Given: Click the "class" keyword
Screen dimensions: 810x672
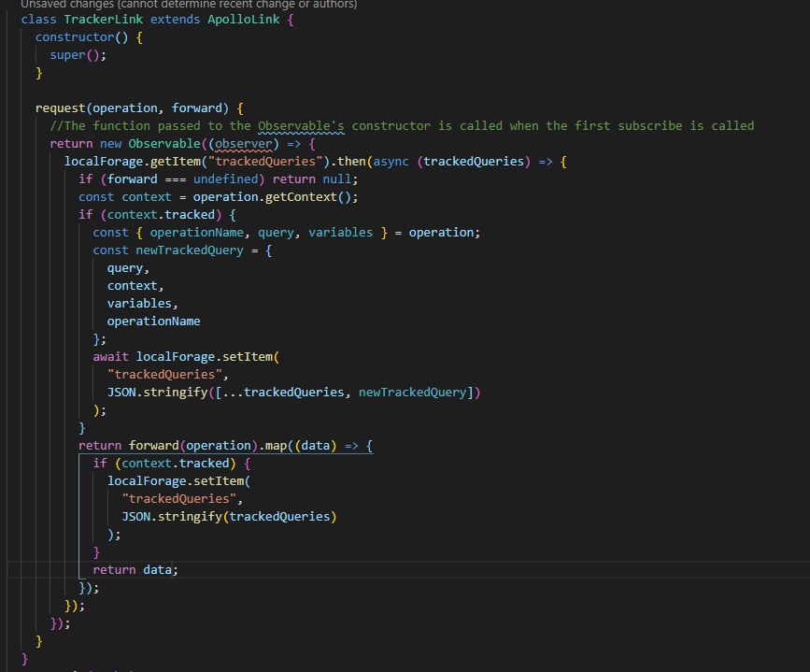Looking at the screenshot, I should point(38,20).
